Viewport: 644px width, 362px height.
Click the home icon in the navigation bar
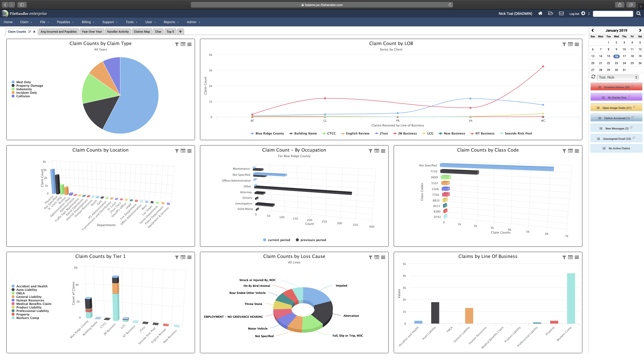tap(540, 13)
